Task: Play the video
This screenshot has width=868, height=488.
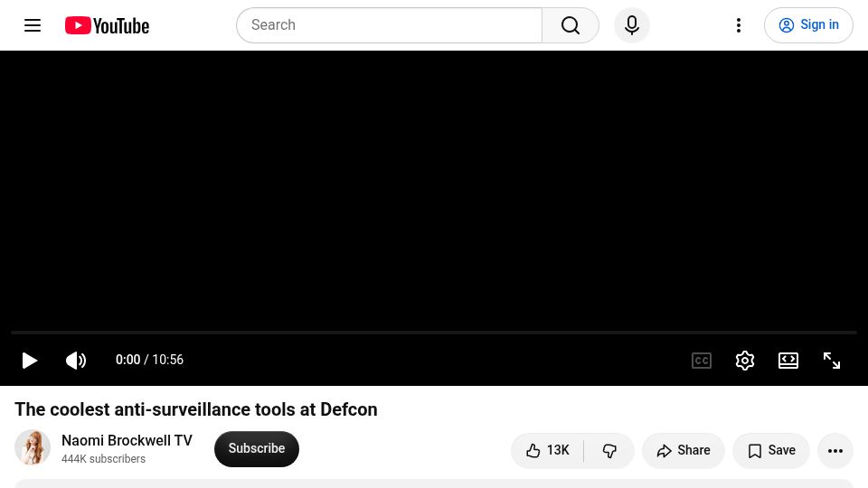Action: (29, 361)
